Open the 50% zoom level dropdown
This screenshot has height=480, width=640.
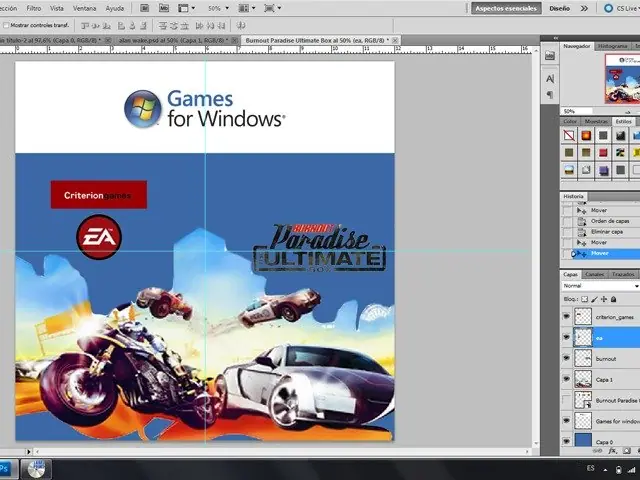(218, 8)
